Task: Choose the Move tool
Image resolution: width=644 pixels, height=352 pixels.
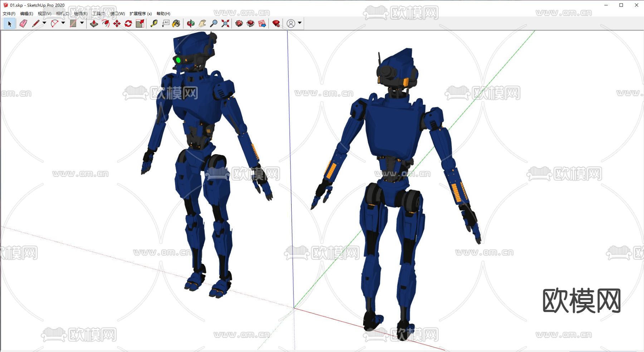Action: (117, 24)
